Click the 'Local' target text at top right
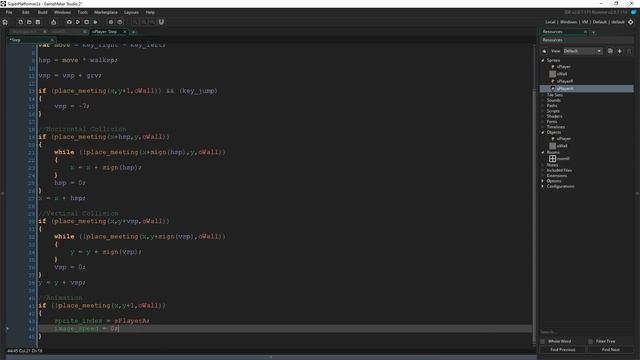The height and width of the screenshot is (360, 640). (550, 22)
